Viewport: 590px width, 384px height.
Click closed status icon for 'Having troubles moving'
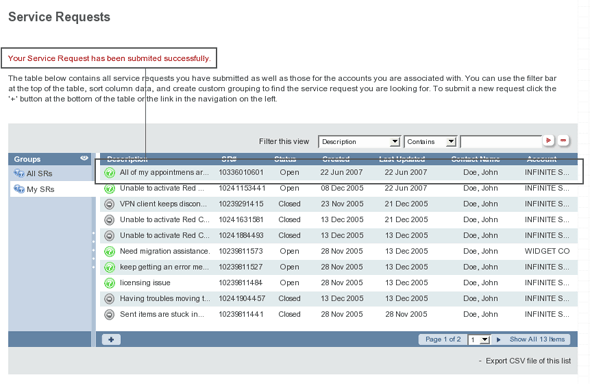tap(109, 299)
